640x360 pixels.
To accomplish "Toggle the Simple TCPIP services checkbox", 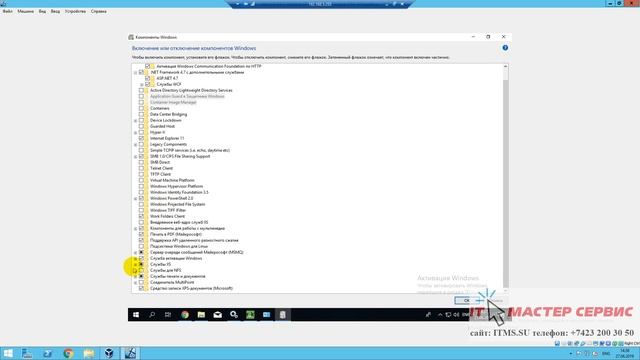I will [x=141, y=150].
